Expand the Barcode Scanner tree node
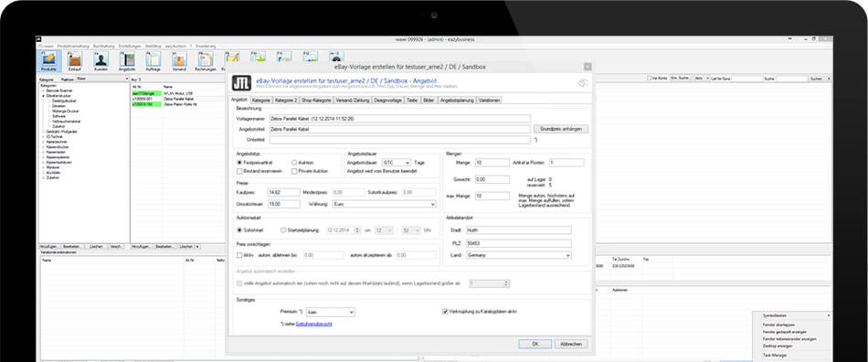This screenshot has width=868, height=362. 42,90
